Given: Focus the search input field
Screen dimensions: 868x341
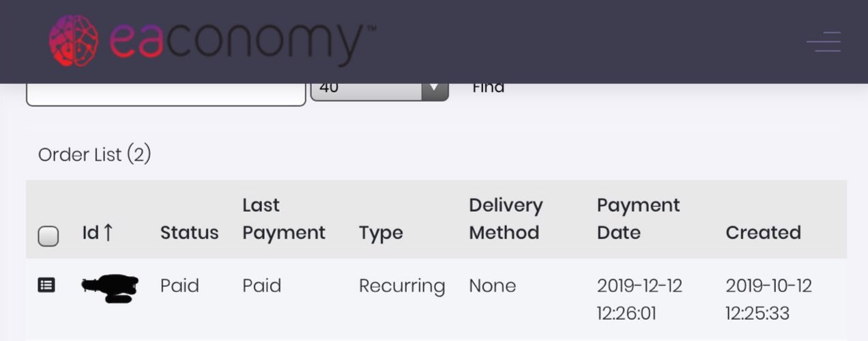Looking at the screenshot, I should 166,94.
